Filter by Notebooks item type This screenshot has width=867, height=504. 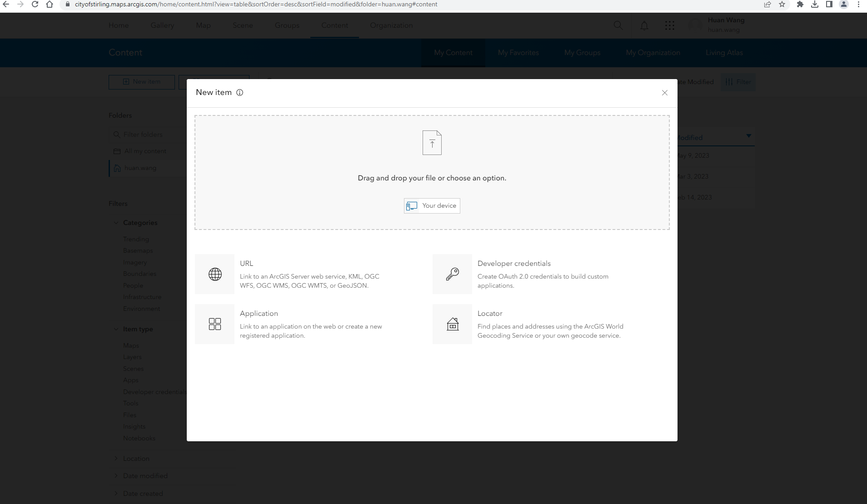(139, 438)
